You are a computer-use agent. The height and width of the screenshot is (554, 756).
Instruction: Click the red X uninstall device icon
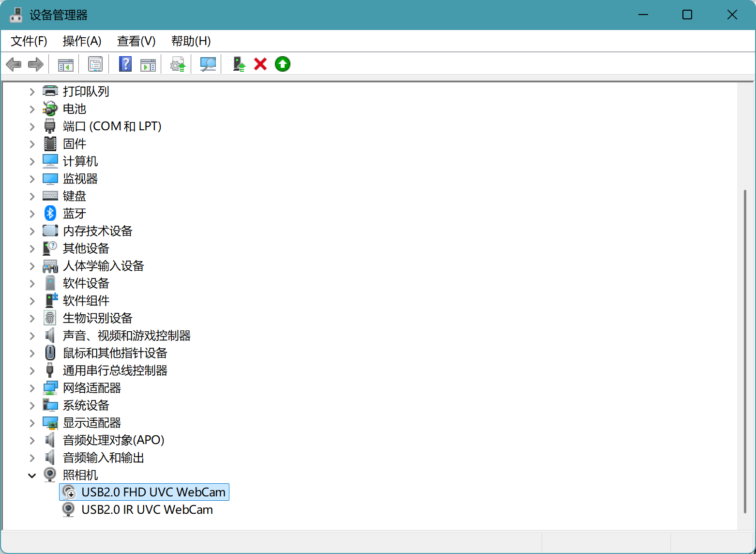[x=260, y=64]
